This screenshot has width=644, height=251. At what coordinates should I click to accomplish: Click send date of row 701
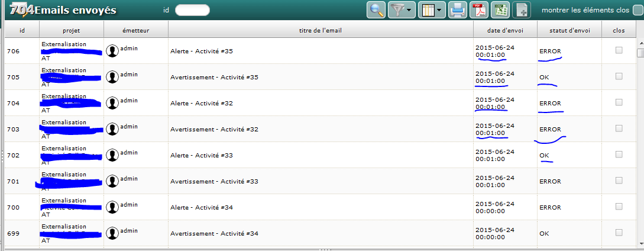pos(495,182)
